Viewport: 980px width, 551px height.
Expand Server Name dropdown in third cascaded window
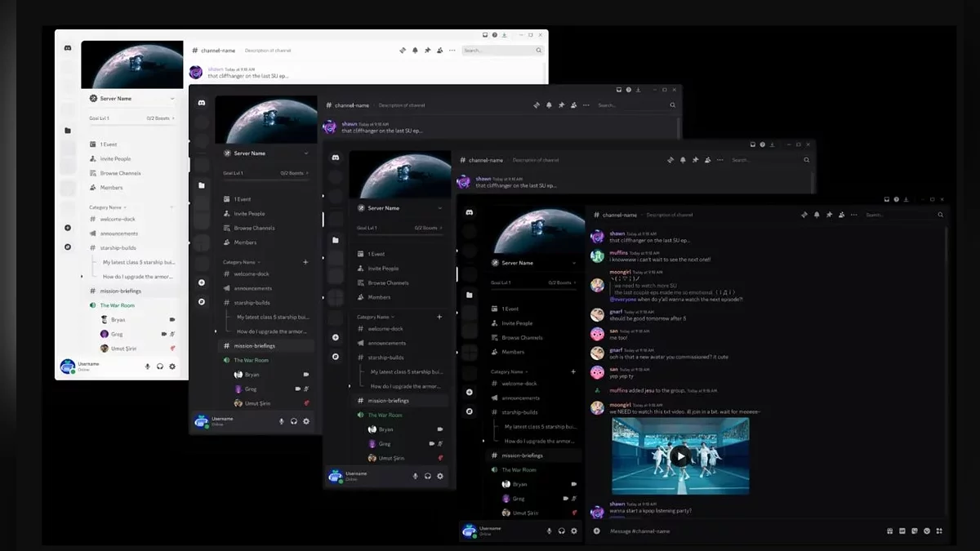click(x=440, y=208)
